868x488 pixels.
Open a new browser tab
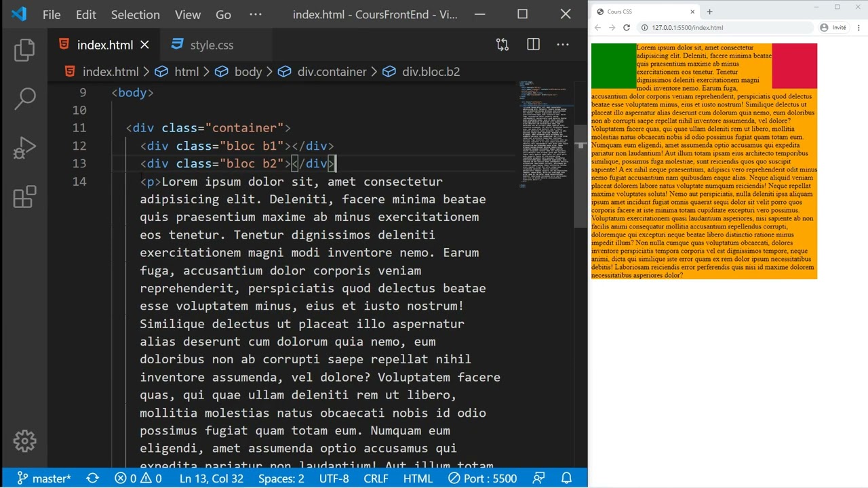click(709, 12)
